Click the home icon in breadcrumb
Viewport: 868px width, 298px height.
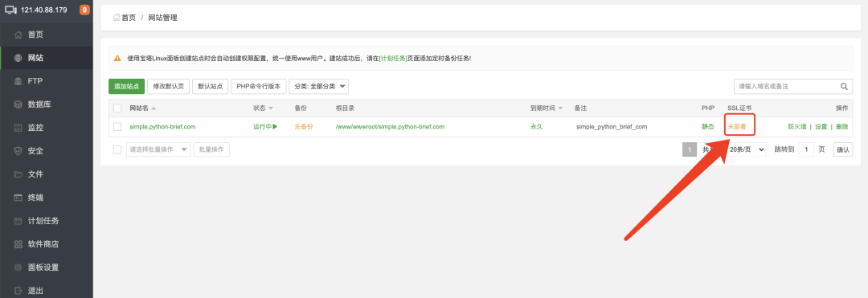pos(117,18)
